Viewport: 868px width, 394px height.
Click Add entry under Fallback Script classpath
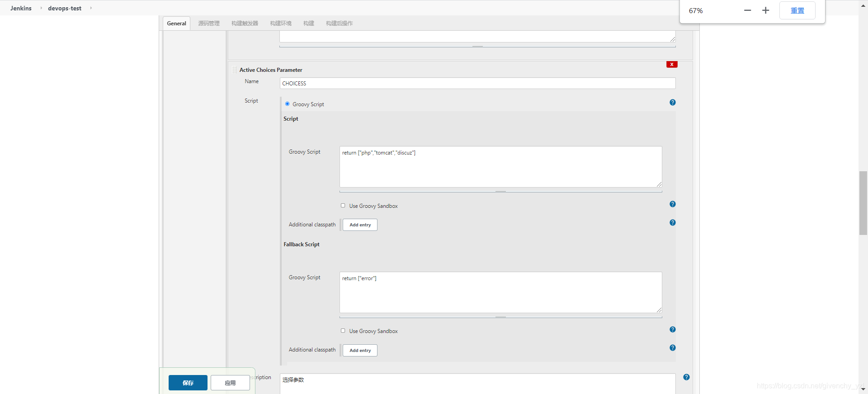pos(360,350)
